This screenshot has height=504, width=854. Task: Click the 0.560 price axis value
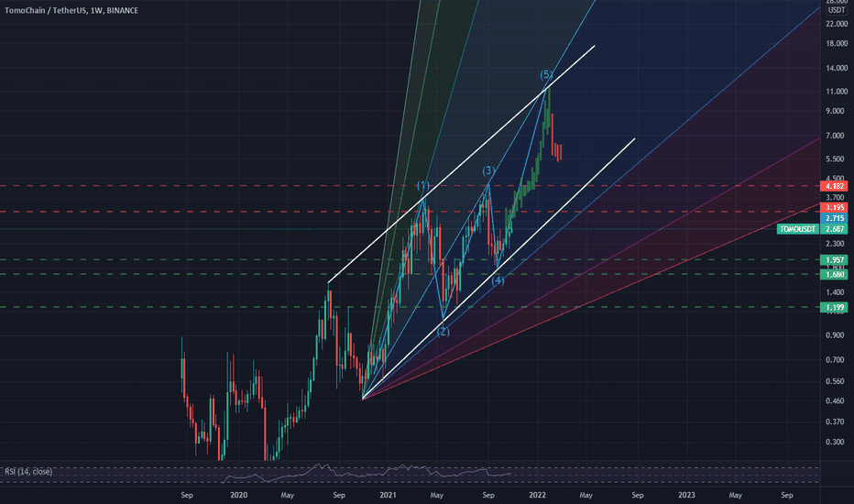point(835,381)
